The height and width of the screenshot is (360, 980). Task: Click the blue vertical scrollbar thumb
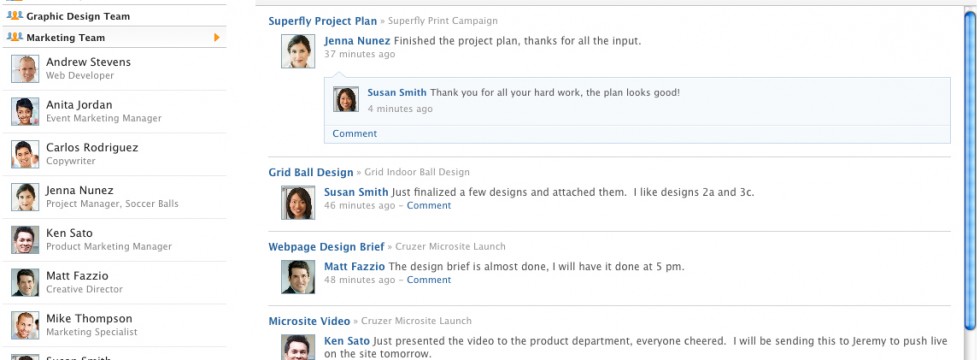[x=970, y=169]
